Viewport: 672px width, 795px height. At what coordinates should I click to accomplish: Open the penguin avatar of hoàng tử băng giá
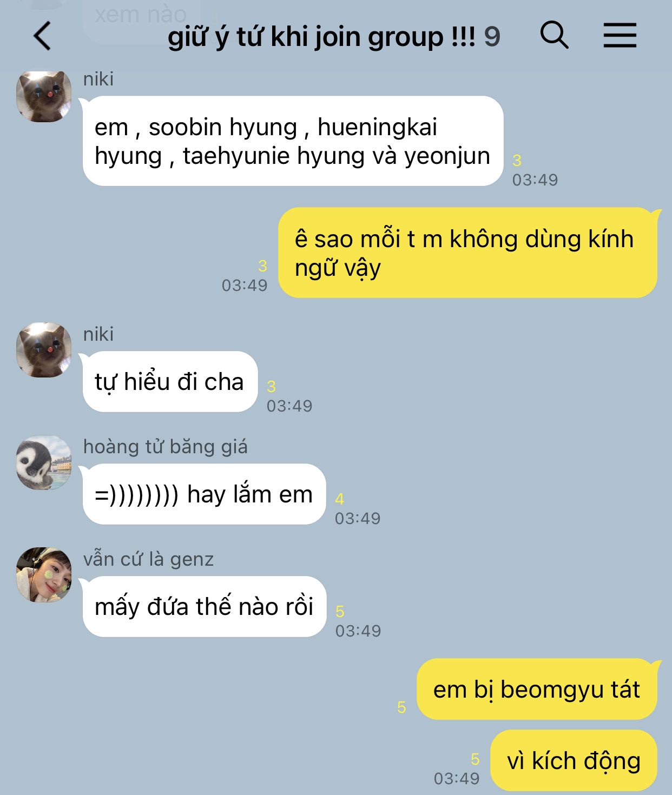(x=44, y=463)
